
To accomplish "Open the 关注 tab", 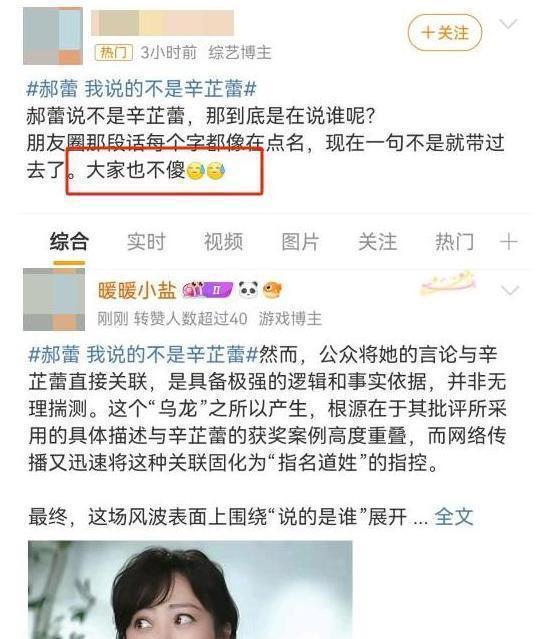I will click(377, 242).
